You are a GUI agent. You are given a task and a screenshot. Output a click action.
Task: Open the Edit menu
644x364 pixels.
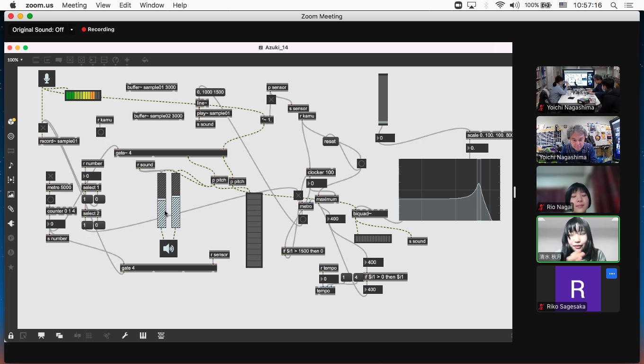click(125, 5)
